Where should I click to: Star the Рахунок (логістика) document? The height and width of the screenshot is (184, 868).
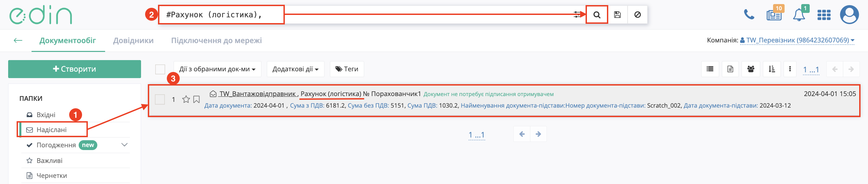(x=186, y=99)
